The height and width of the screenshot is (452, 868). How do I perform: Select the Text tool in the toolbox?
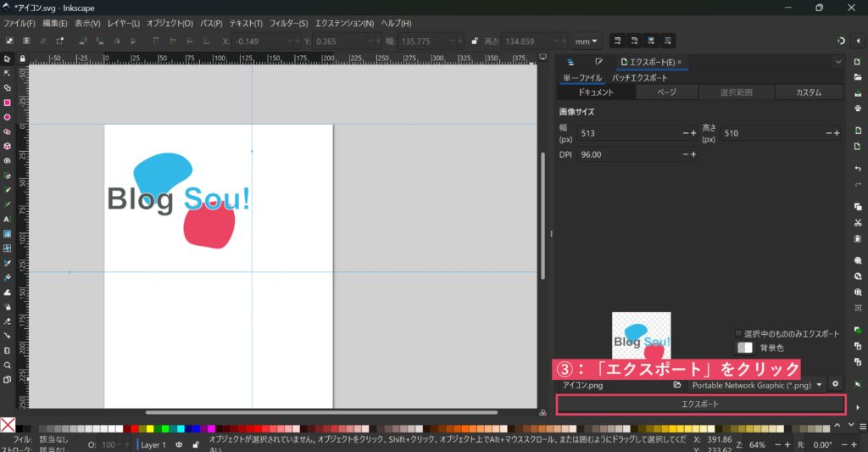click(x=7, y=219)
